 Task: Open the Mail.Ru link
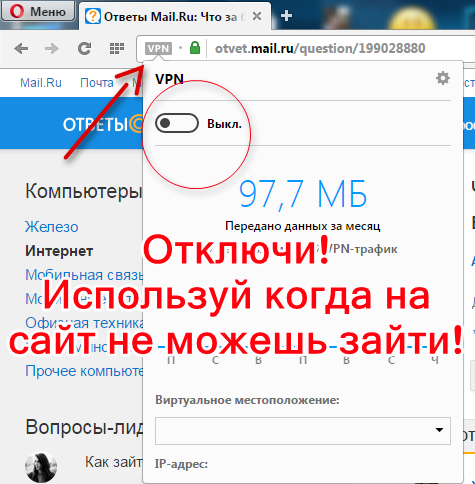[x=41, y=83]
